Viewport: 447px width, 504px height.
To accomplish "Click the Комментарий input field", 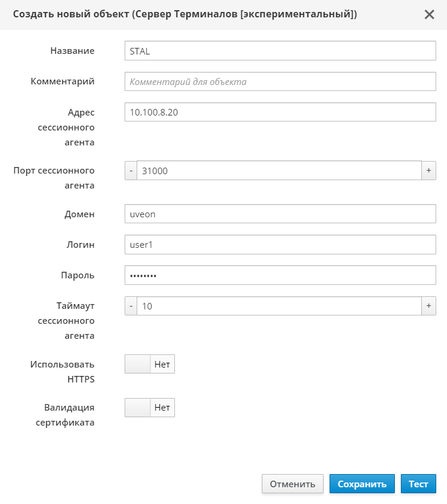I will point(280,81).
